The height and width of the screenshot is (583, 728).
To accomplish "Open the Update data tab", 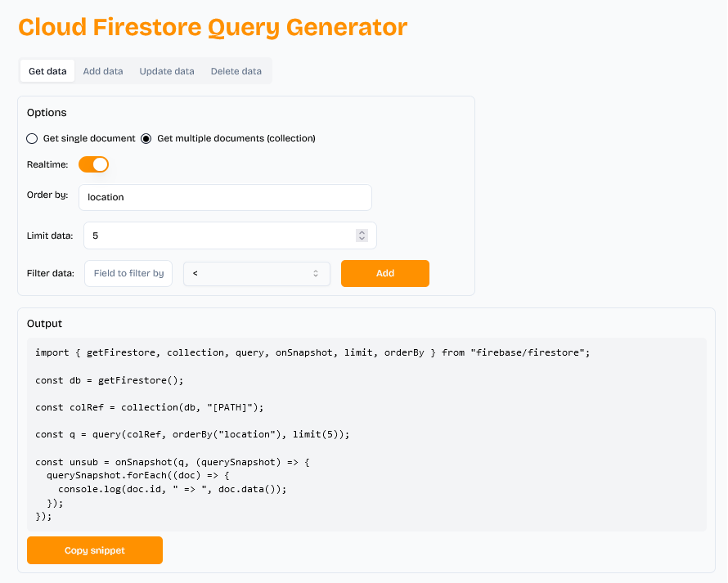I will click(167, 71).
